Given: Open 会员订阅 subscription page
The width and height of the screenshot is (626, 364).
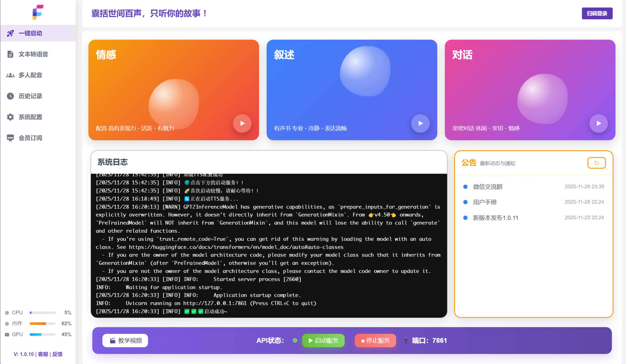Looking at the screenshot, I should [x=30, y=138].
